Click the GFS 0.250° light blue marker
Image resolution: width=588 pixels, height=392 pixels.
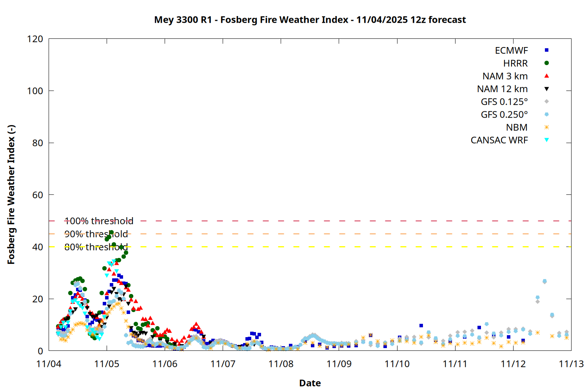pos(546,114)
